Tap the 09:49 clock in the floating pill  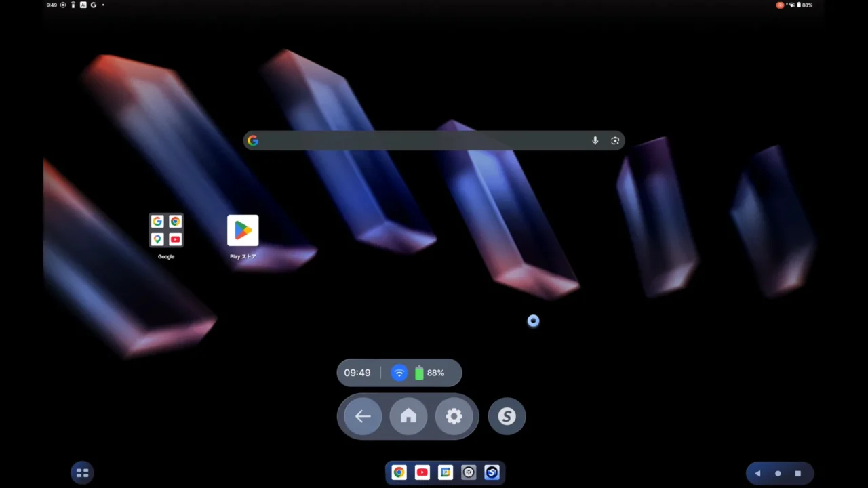(357, 373)
